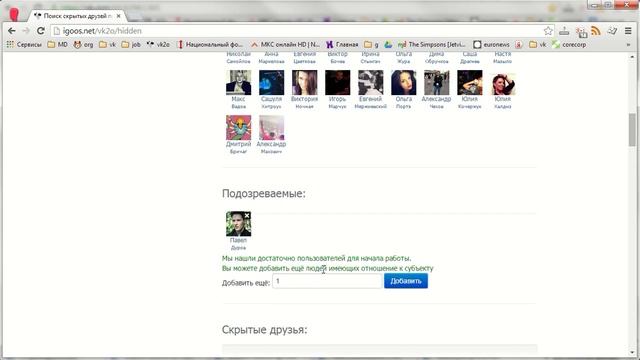The height and width of the screenshot is (360, 640).
Task: Open the corecorp bookmark
Action: pos(569,44)
